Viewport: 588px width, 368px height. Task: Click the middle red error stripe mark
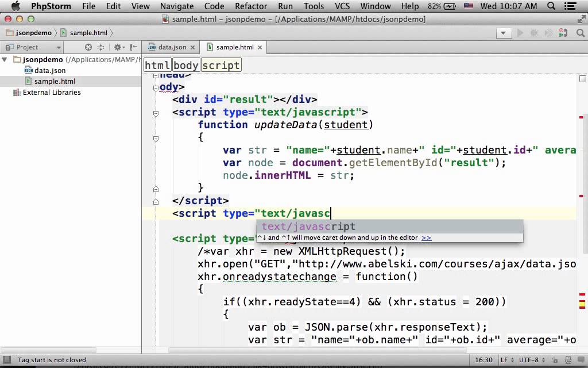click(x=581, y=196)
